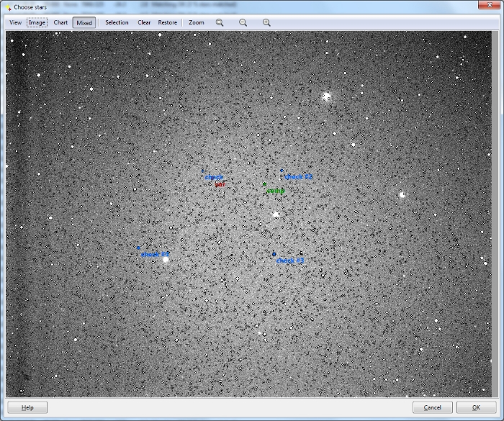
Task: Click Restore in the toolbar
Action: coord(168,22)
